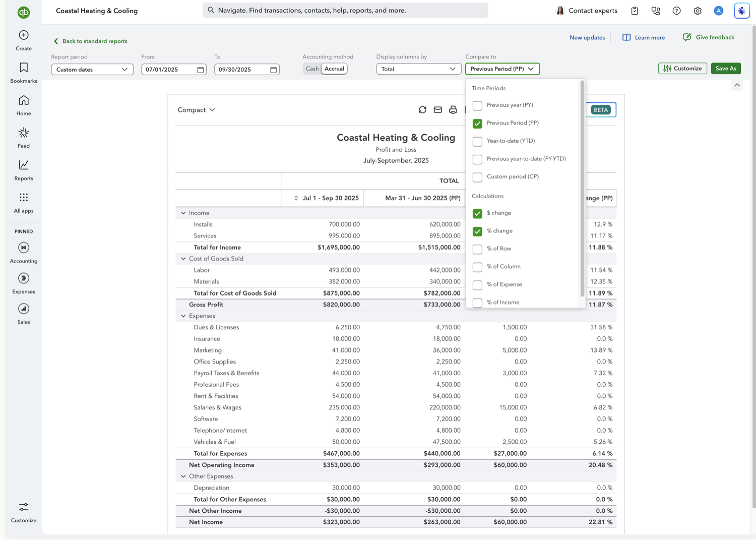Open the From date calendar icon

pos(201,70)
